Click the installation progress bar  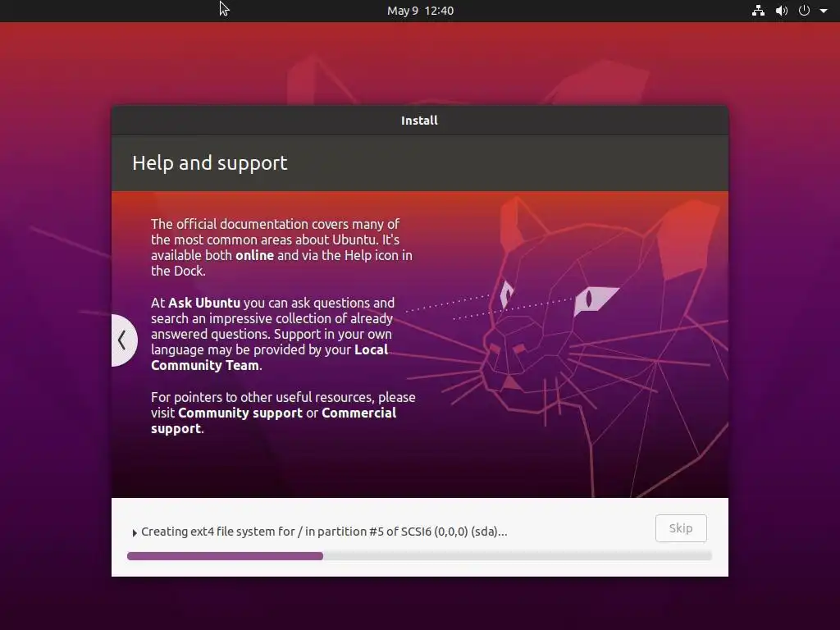point(419,556)
